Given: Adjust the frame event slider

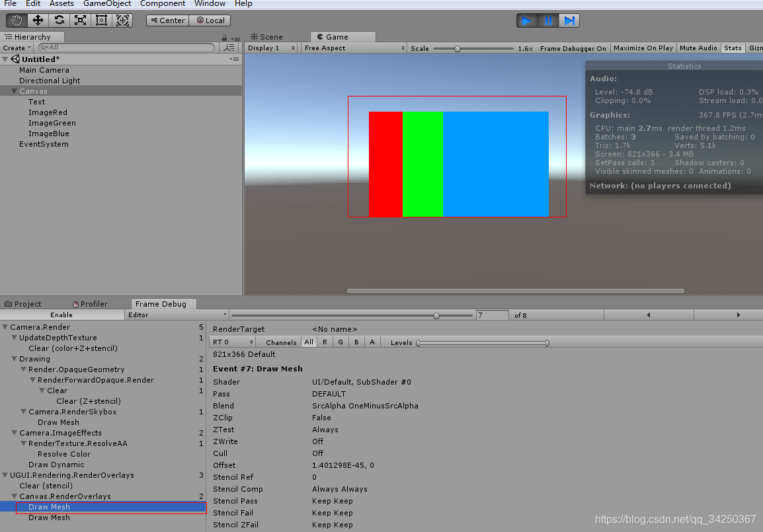Looking at the screenshot, I should 352,316.
